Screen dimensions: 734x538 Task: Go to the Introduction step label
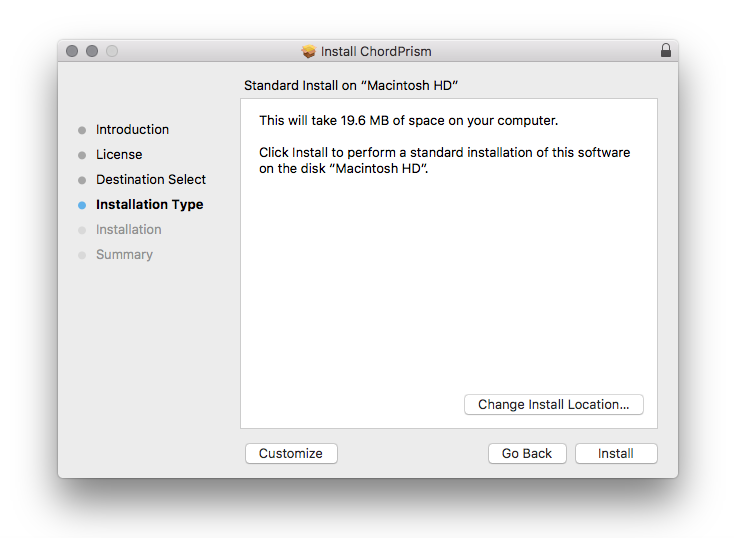coord(132,130)
